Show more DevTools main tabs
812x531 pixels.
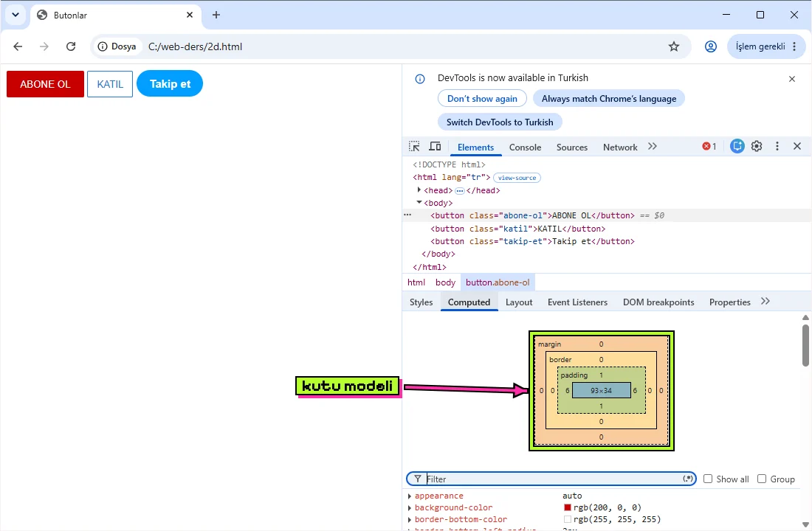(x=653, y=147)
